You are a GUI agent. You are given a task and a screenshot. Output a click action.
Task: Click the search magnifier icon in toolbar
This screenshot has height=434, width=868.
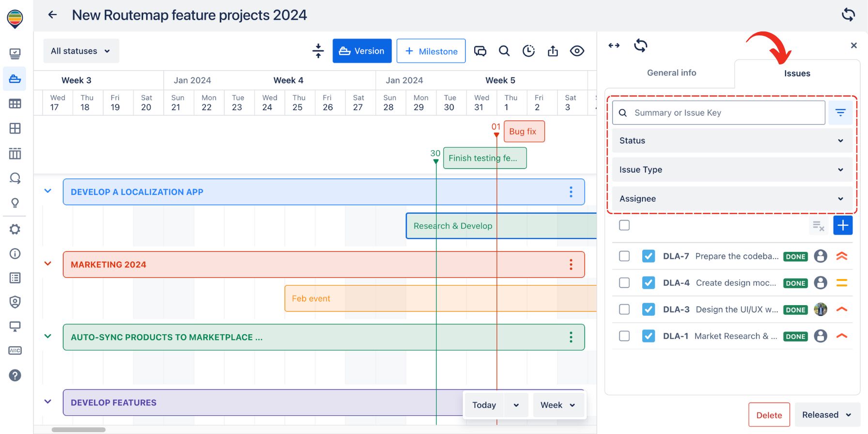[504, 51]
